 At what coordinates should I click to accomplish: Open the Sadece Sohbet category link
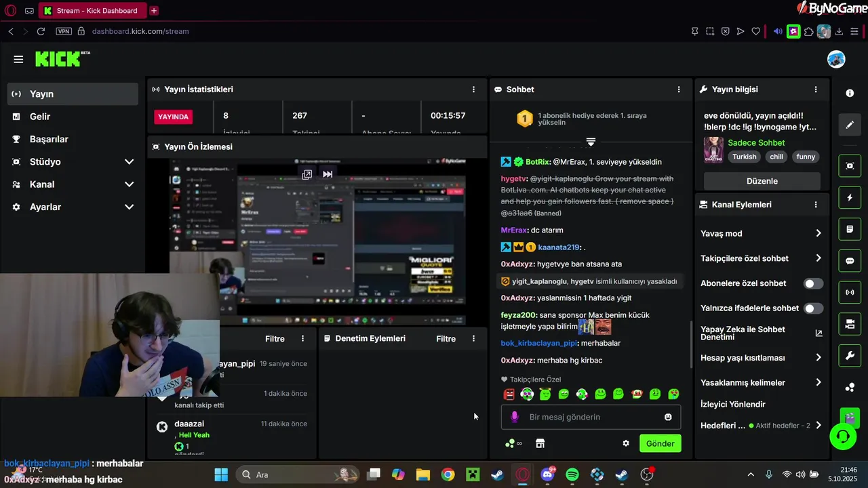coord(756,142)
